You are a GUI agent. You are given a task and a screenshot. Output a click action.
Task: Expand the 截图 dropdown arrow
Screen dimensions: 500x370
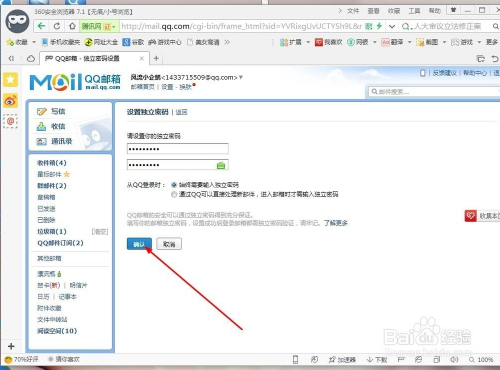point(444,42)
